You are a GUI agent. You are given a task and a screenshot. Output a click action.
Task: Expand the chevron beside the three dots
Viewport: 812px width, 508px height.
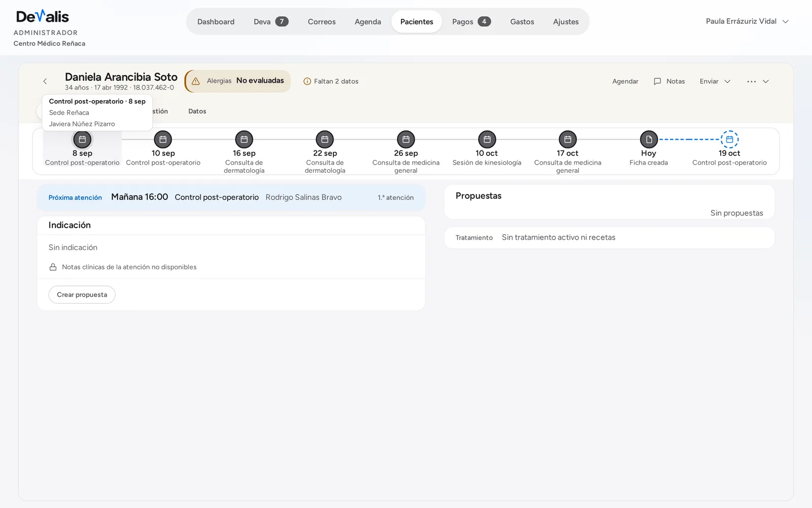[766, 81]
